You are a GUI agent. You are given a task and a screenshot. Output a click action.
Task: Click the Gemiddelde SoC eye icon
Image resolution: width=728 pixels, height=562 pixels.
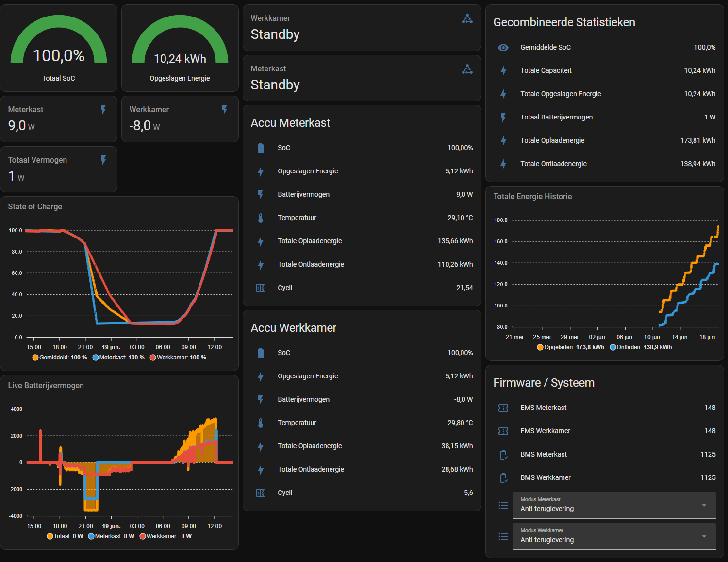[x=503, y=48]
